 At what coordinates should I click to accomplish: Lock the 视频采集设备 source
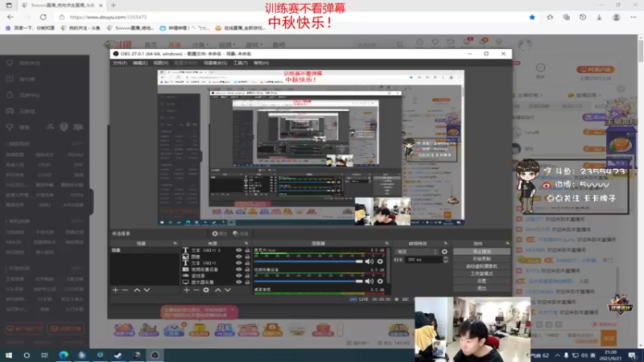[x=247, y=269]
